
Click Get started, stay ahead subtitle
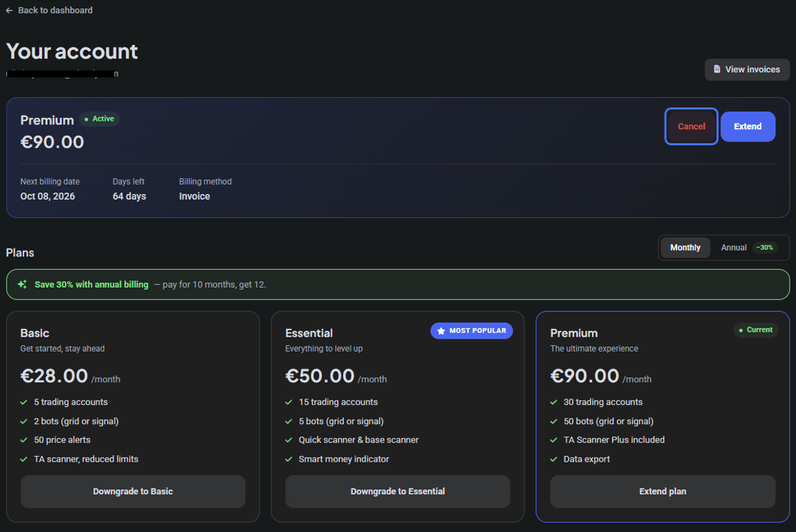63,349
